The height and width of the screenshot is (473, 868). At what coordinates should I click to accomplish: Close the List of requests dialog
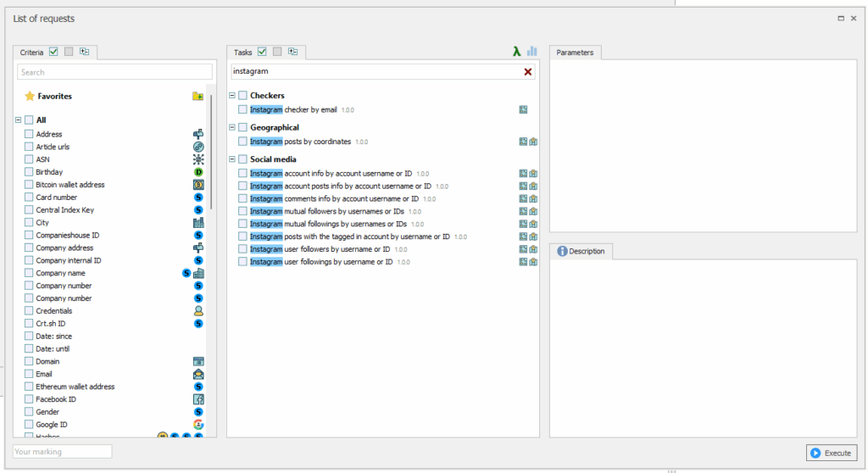coord(854,19)
